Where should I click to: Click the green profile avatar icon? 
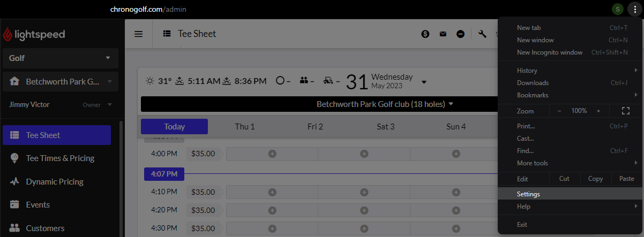pyautogui.click(x=618, y=9)
